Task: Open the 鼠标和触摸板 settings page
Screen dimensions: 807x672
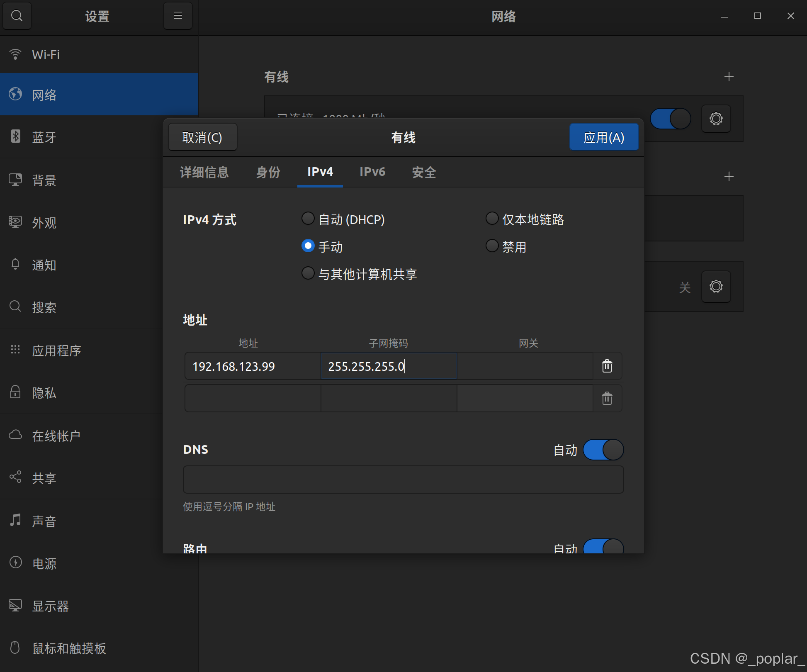Action: point(69,648)
